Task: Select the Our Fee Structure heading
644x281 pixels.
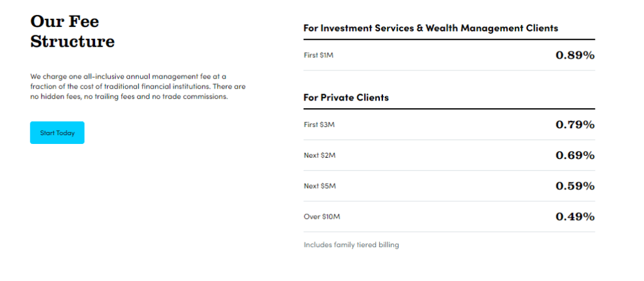Action: coord(72,31)
